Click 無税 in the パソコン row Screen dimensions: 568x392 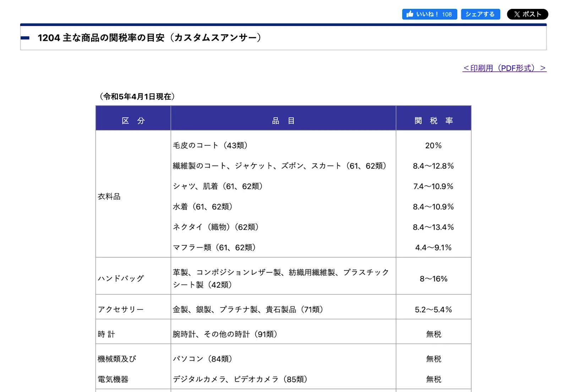(433, 359)
